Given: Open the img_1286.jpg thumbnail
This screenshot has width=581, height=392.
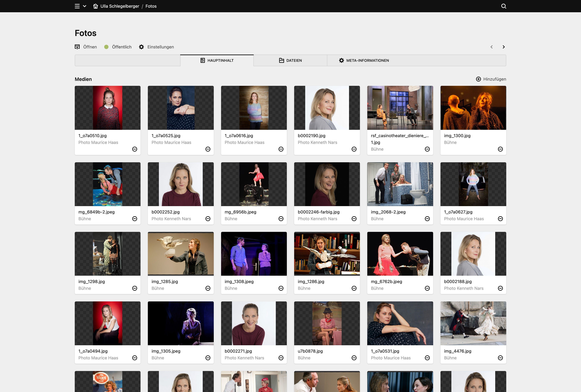Looking at the screenshot, I should pos(327,254).
